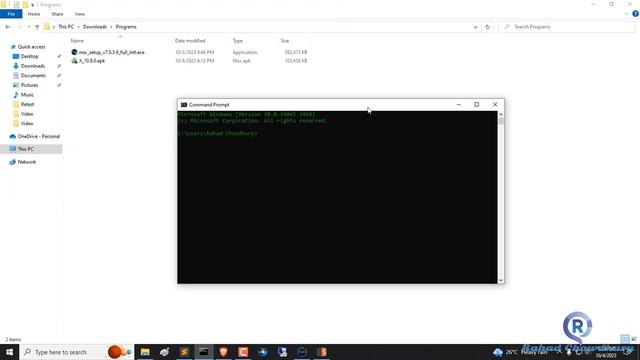Image resolution: width=640 pixels, height=360 pixels.
Task: Open Retest folder in navigation pane
Action: click(27, 104)
